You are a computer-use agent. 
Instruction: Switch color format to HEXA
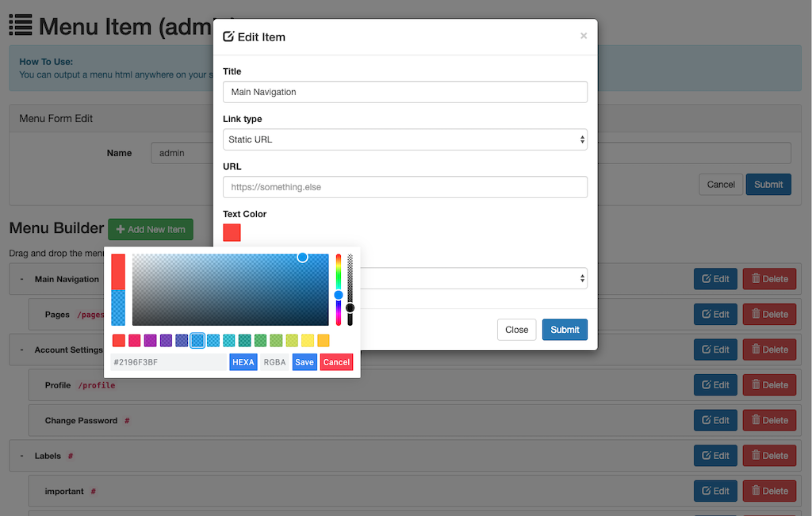point(243,362)
